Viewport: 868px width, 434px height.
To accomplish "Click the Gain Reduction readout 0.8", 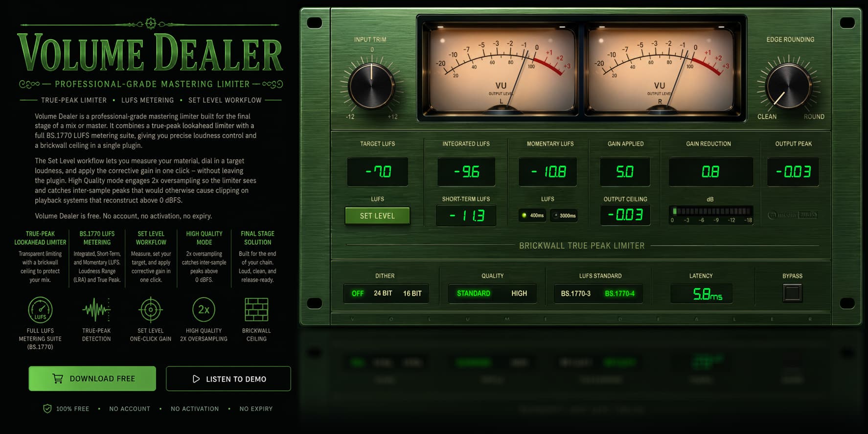I will [x=710, y=172].
